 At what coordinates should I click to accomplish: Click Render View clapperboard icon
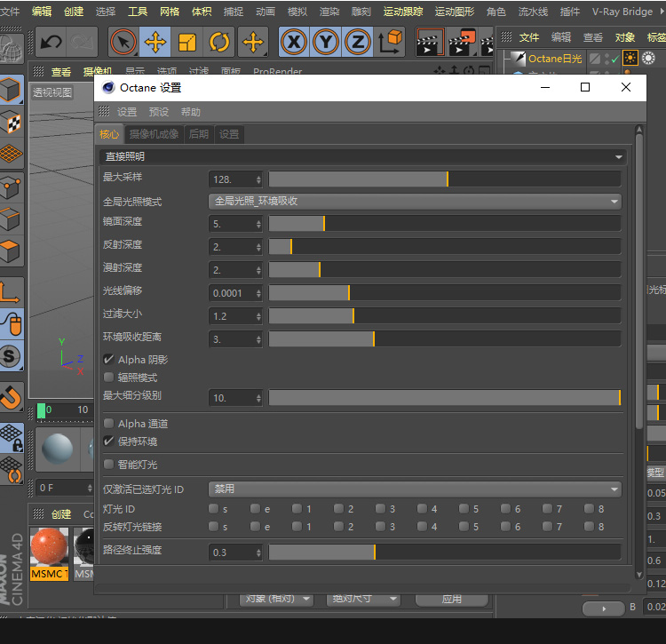430,42
